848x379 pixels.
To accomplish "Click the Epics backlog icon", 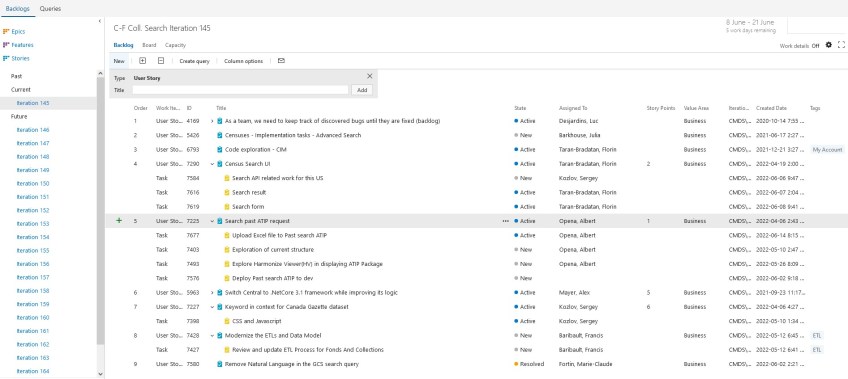I will tap(6, 31).
